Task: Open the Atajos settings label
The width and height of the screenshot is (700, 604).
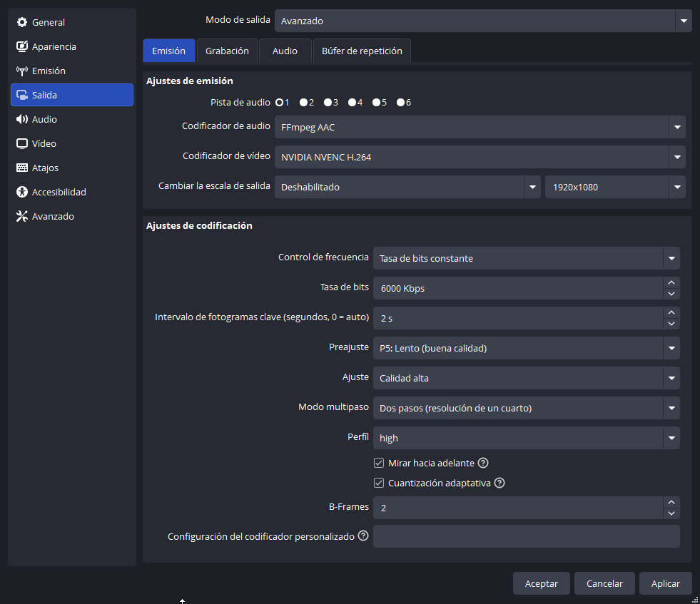Action: (45, 168)
